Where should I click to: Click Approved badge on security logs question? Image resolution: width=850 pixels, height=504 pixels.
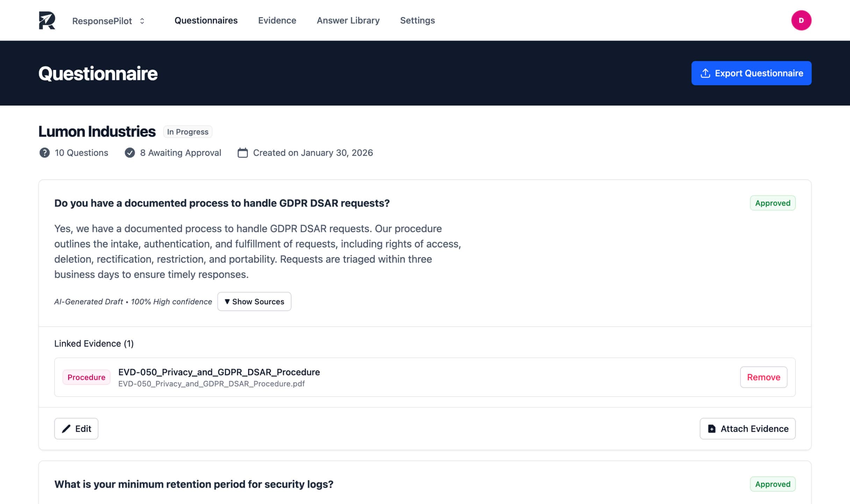tap(772, 484)
